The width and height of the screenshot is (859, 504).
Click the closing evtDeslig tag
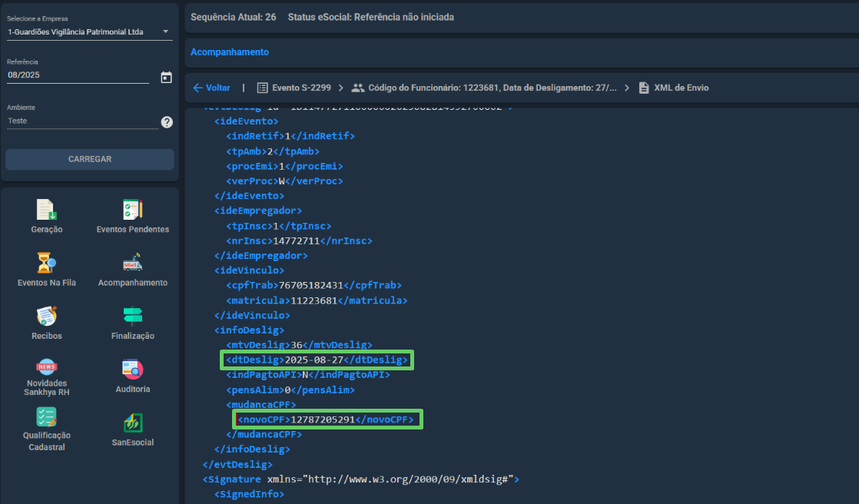click(237, 465)
